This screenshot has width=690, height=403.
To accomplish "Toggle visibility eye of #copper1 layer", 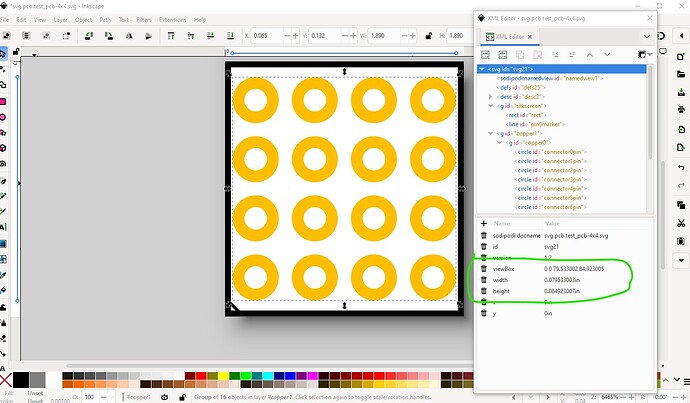I will 165,397.
